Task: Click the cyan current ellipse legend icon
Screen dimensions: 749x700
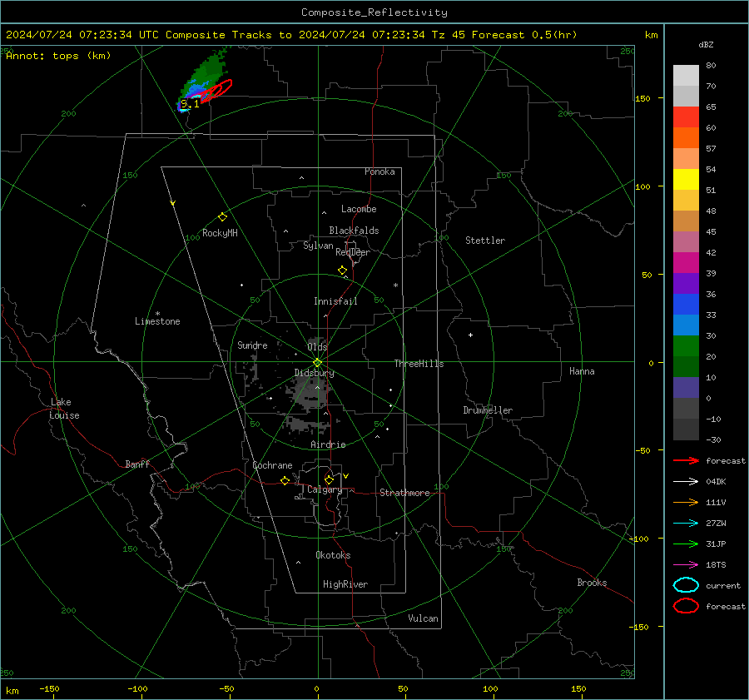Action: click(686, 585)
